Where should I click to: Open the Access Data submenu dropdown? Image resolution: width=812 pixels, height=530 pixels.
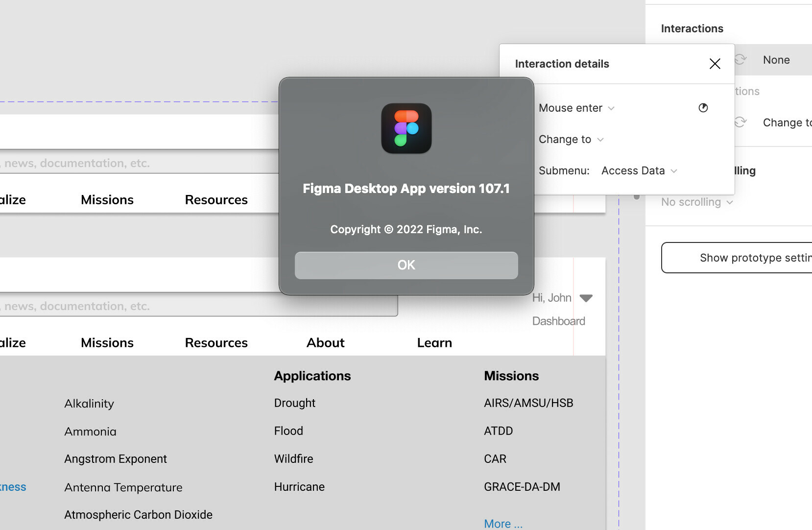coord(639,170)
